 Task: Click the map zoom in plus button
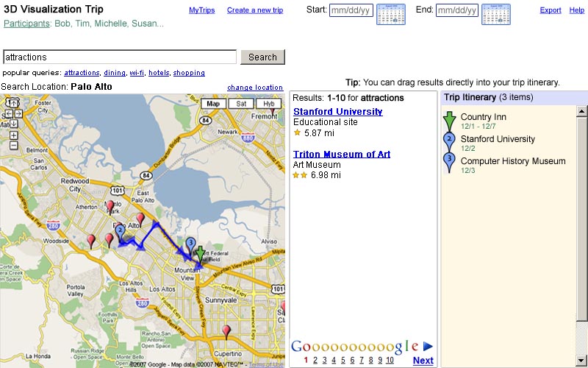tap(13, 135)
